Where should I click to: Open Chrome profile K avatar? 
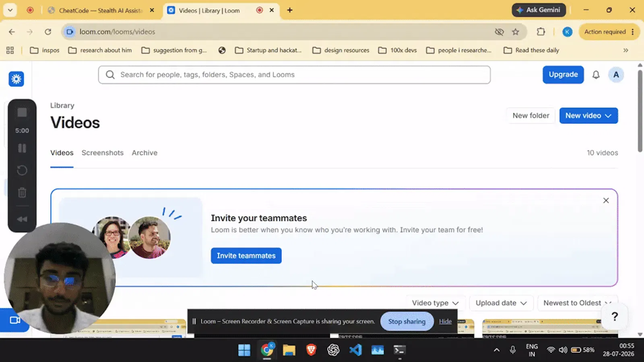tap(567, 32)
